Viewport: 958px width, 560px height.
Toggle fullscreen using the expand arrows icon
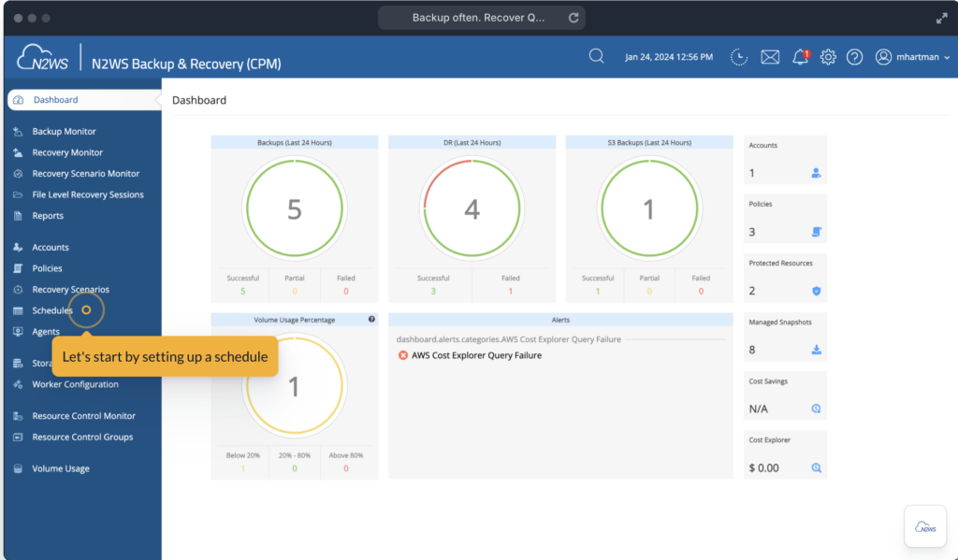[941, 19]
